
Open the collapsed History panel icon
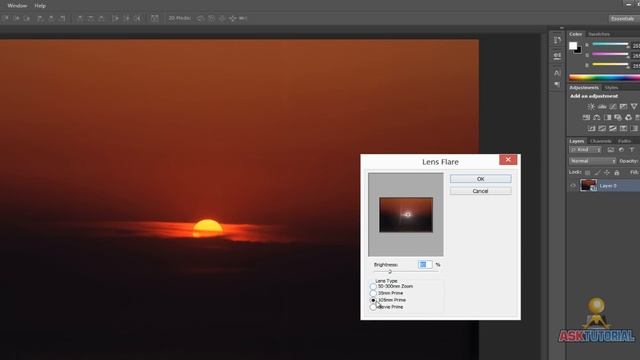click(557, 40)
